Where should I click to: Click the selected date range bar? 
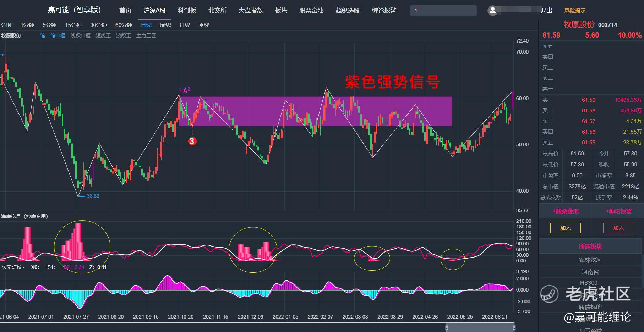[480, 327]
